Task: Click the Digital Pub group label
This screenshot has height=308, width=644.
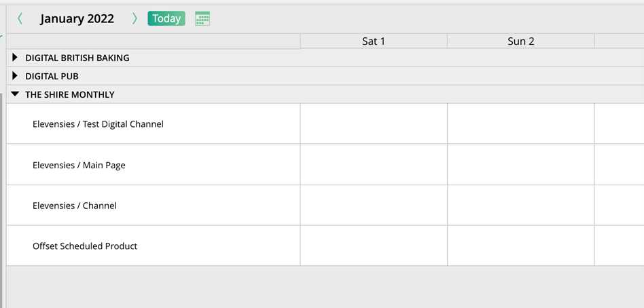Action: pyautogui.click(x=52, y=76)
